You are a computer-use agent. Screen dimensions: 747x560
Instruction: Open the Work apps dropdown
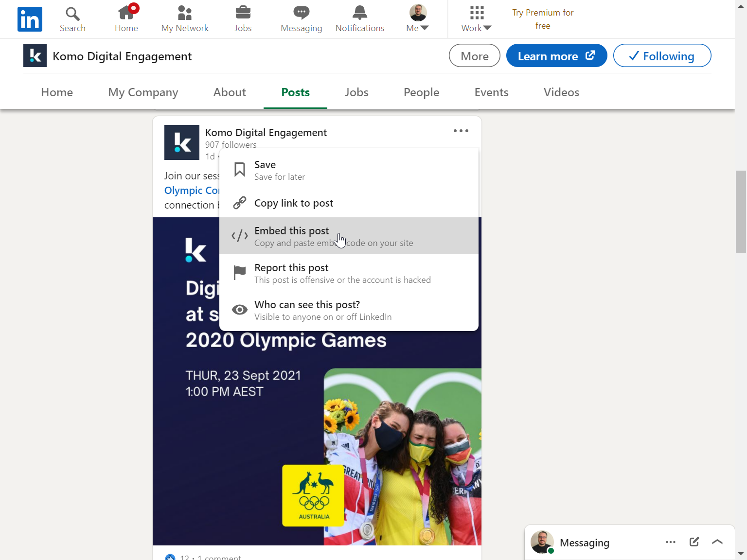pyautogui.click(x=477, y=19)
